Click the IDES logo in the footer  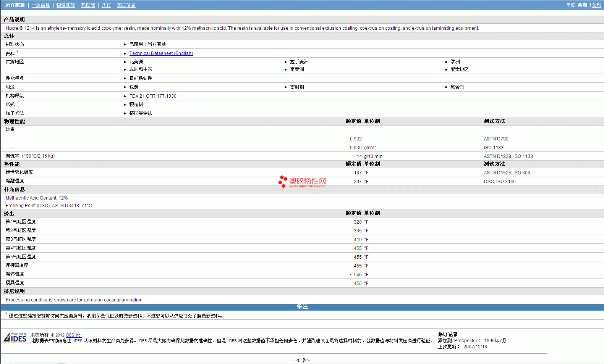point(15,338)
